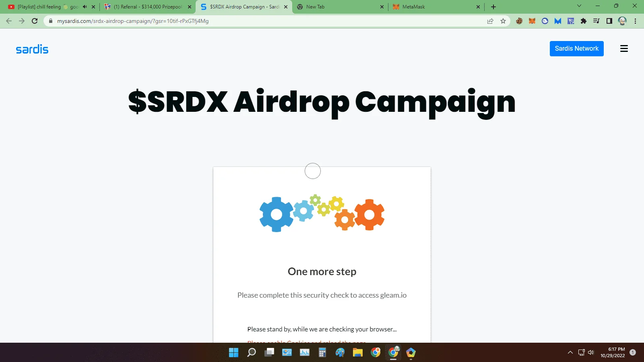Close the $SRDX Airdrop Campaign tab
Image resolution: width=644 pixels, height=362 pixels.
coord(286,7)
